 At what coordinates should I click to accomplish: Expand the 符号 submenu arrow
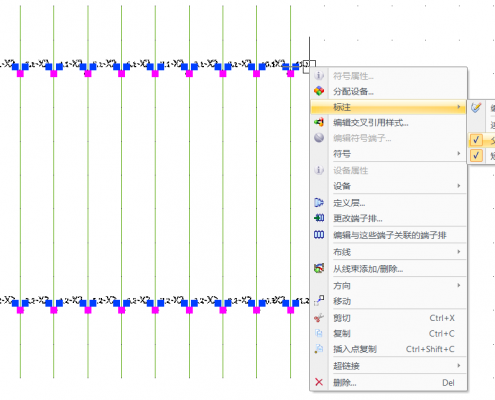click(459, 153)
